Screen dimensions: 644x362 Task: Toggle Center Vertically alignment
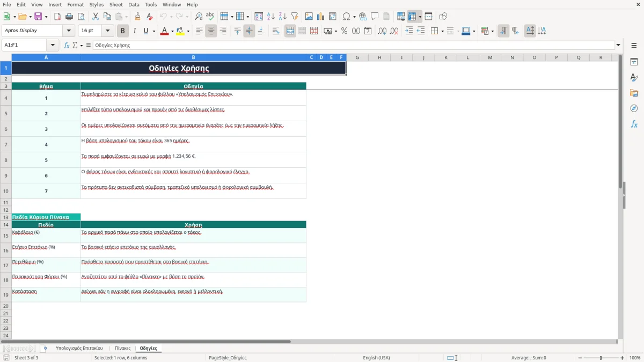249,31
